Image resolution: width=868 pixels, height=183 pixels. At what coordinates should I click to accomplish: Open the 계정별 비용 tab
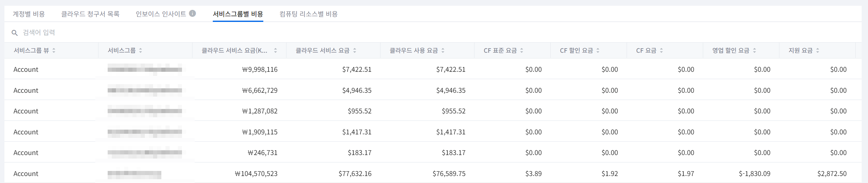click(x=29, y=14)
